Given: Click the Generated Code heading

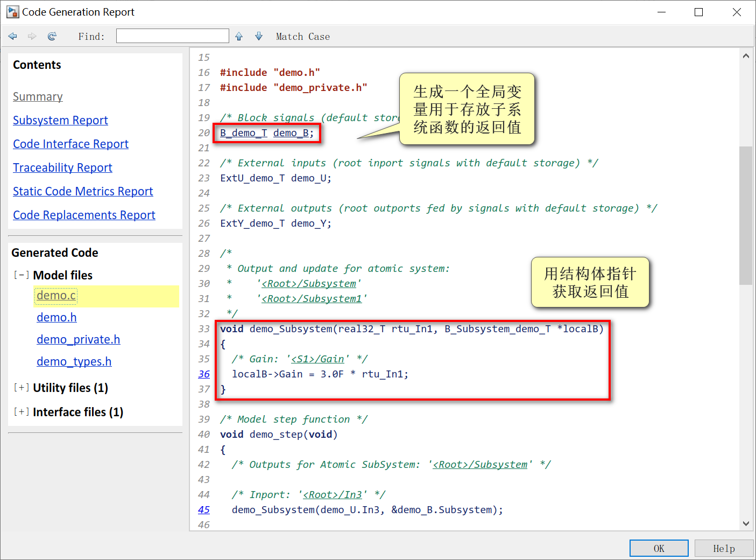Looking at the screenshot, I should (x=55, y=253).
